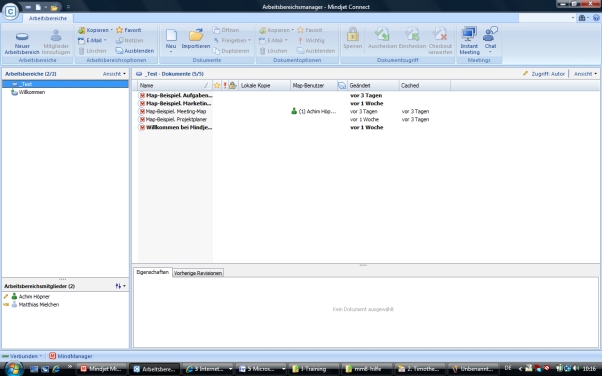Create a new document with Neu

171,40
